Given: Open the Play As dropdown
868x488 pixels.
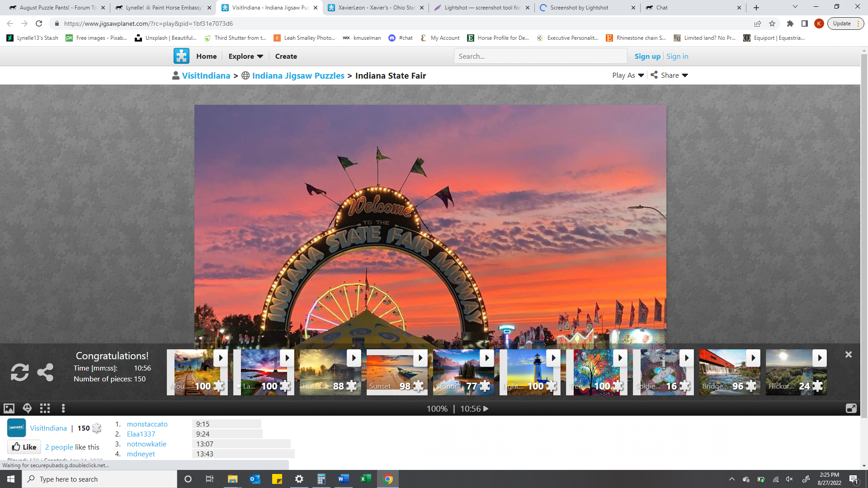Looking at the screenshot, I should click(x=628, y=75).
